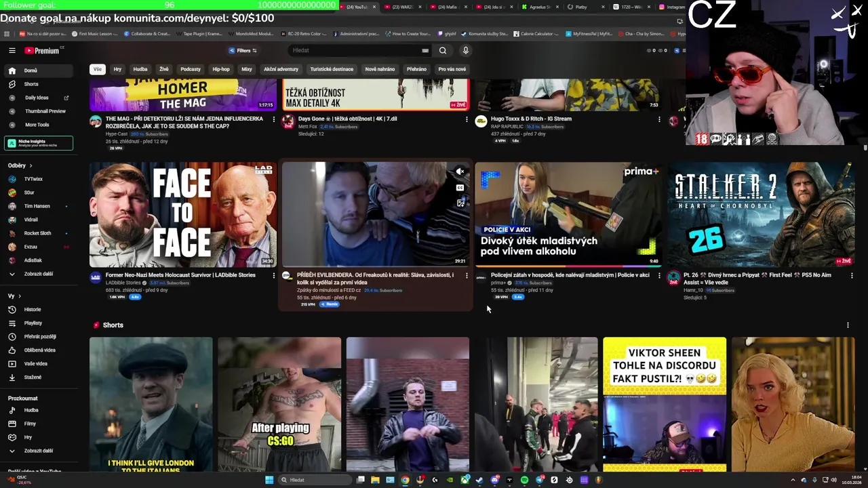Viewport: 868px width, 488px height.
Task: Open Oblíbená videa in sidebar
Action: click(39, 350)
